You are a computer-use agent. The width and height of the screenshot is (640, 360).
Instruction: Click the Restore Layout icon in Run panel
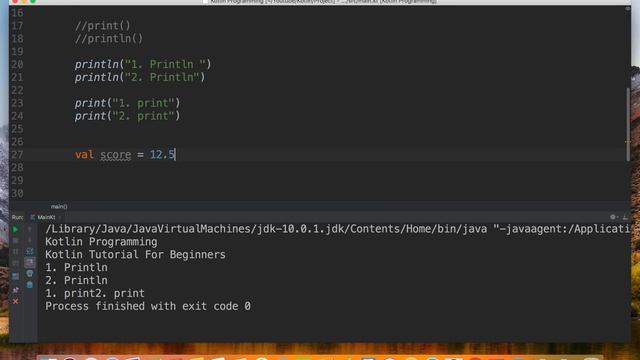point(15,276)
